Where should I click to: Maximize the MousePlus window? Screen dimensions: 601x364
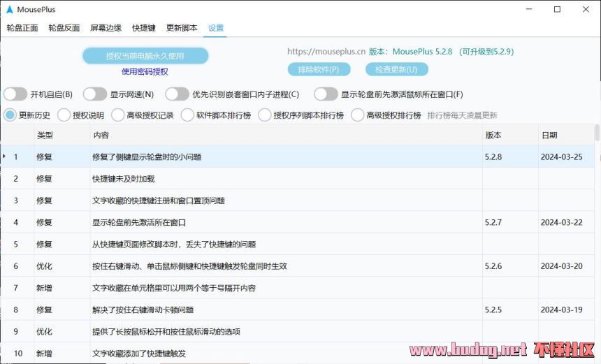pyautogui.click(x=557, y=9)
